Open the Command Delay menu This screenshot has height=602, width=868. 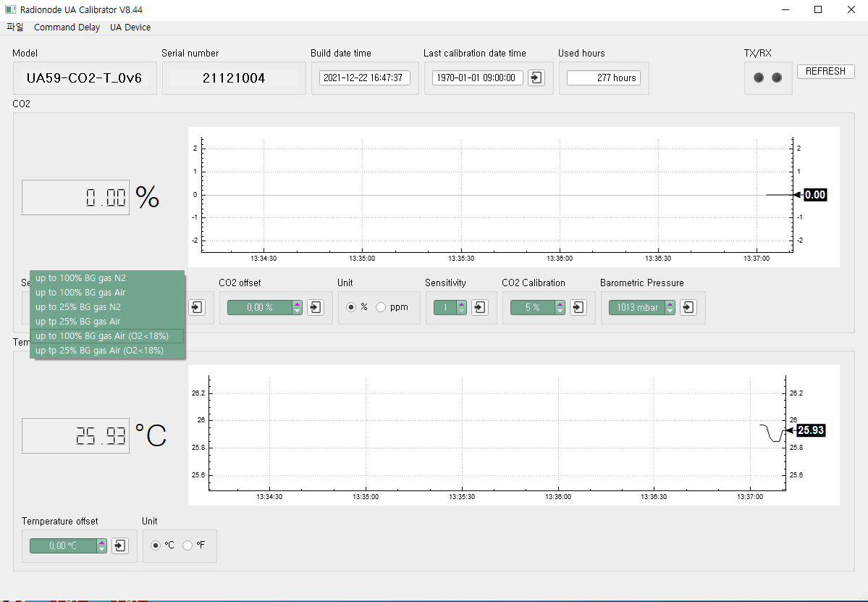67,27
